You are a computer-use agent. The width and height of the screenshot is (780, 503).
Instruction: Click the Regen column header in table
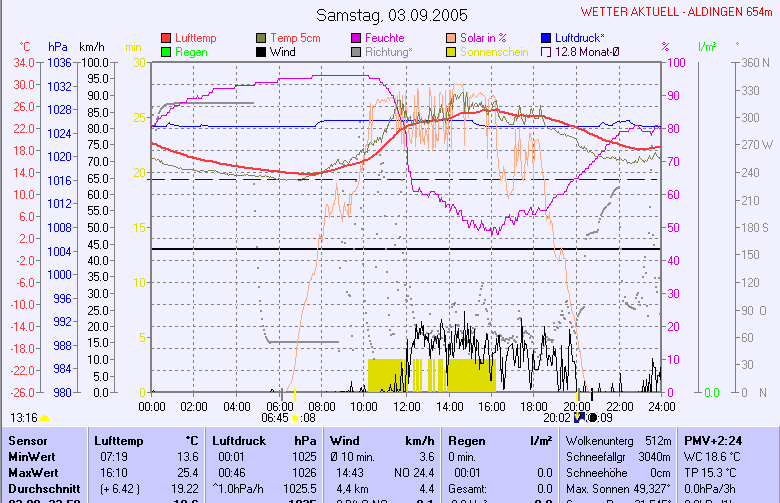[x=467, y=440]
